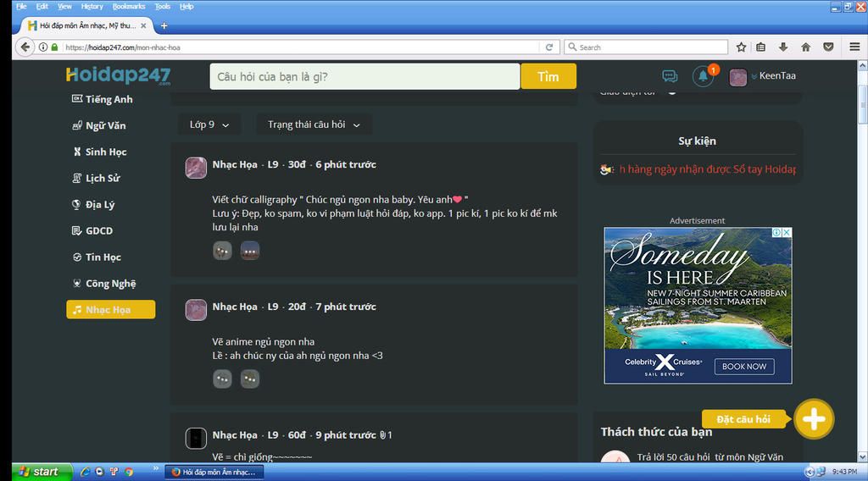868x481 pixels.
Task: Open a new browser tab
Action: coord(164,25)
